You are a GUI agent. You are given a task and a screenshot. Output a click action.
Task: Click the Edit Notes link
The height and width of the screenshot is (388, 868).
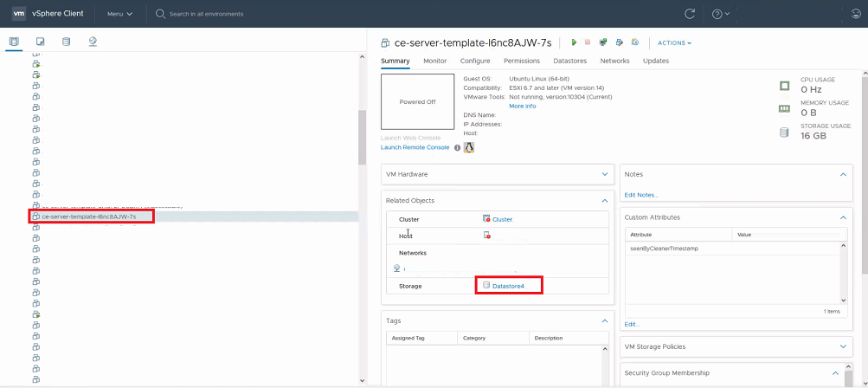point(641,195)
